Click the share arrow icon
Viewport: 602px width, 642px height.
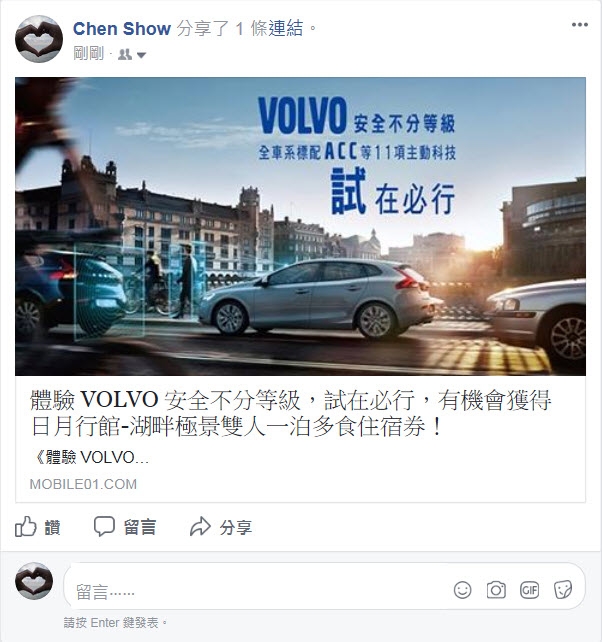(200, 527)
